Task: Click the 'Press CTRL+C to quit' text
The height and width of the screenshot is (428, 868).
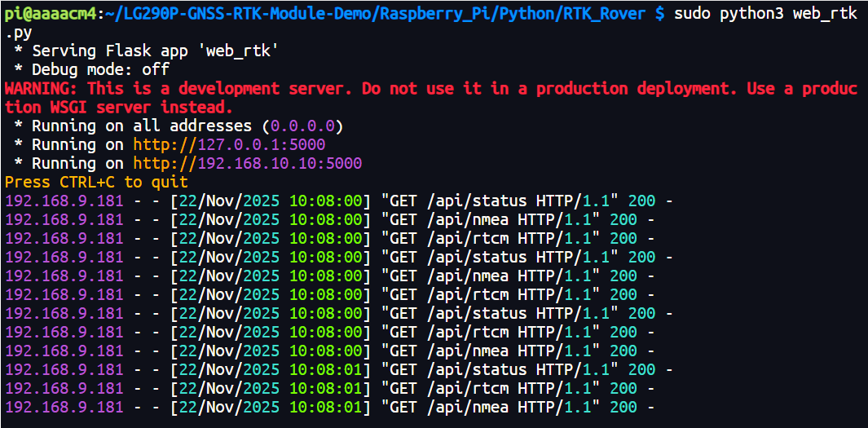Action: click(96, 182)
